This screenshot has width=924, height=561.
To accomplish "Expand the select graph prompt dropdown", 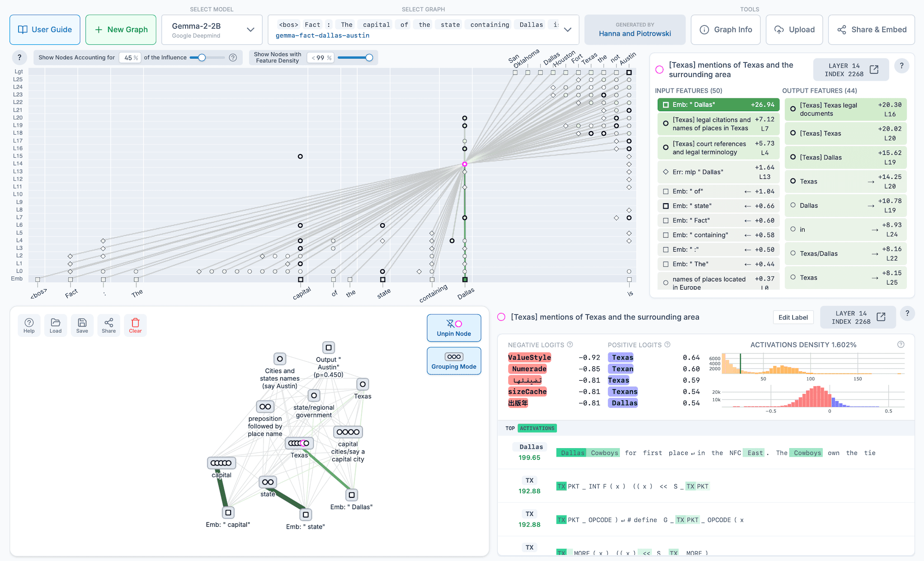I will (568, 30).
